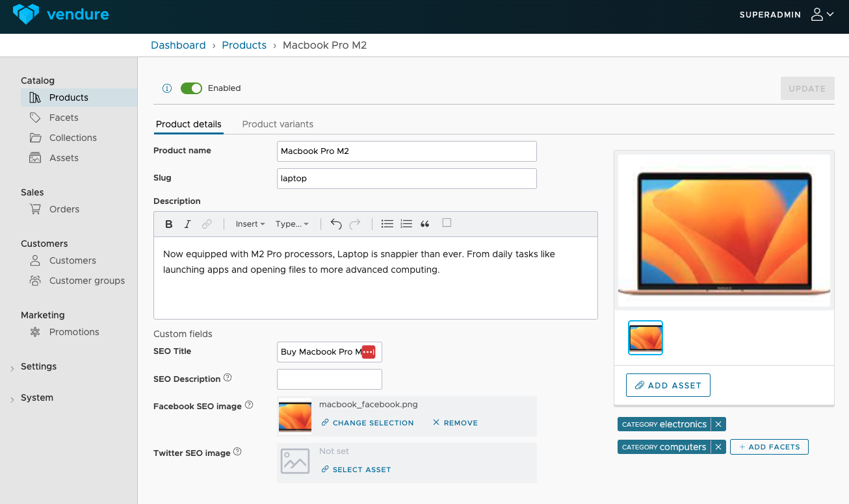The image size is (849, 504).
Task: Click the help icon beside Twitter SEO image
Action: 237,452
